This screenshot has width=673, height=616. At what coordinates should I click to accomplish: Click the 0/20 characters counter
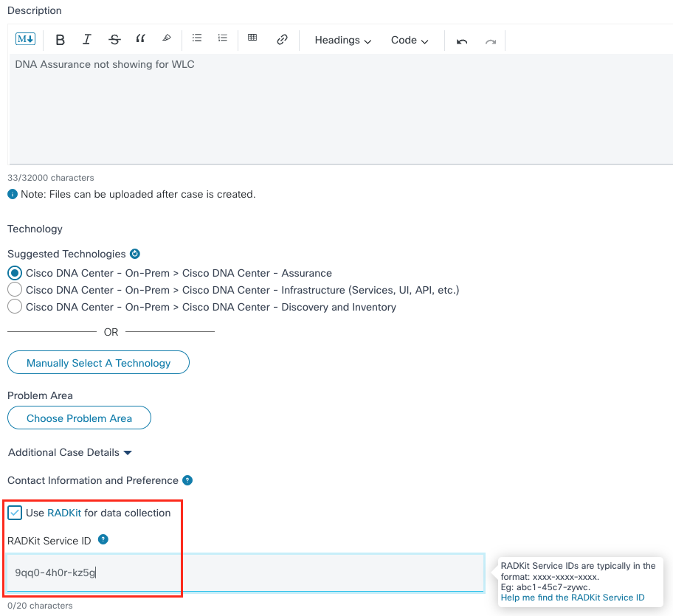40,606
